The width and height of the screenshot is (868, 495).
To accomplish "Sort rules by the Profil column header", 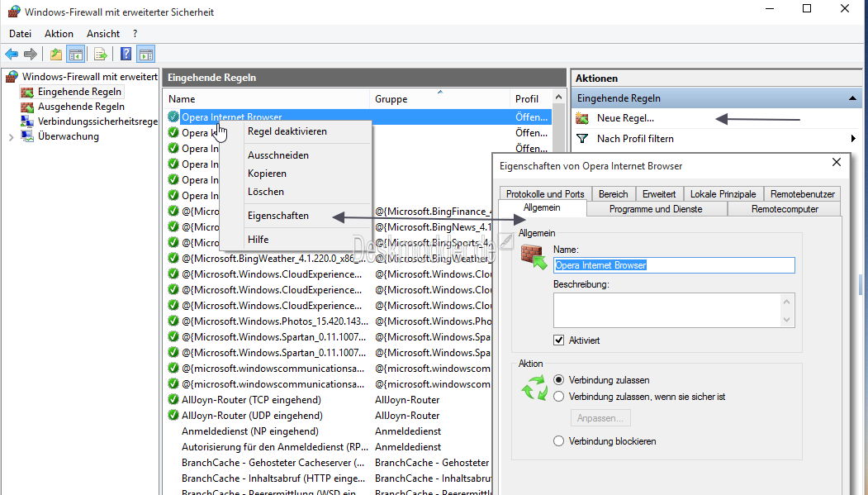I will (x=531, y=98).
